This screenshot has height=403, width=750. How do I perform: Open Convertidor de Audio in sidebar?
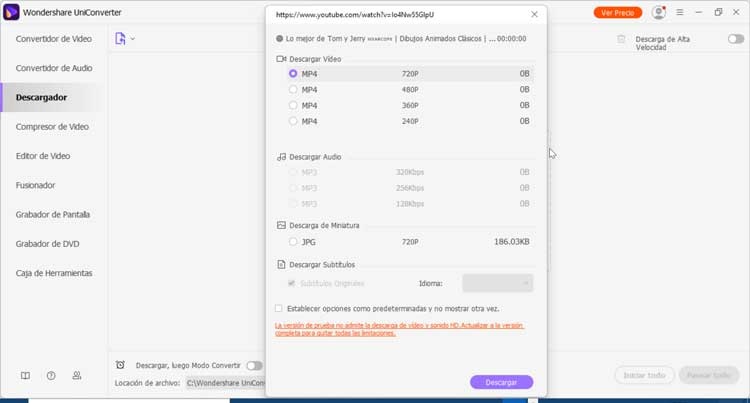pyautogui.click(x=54, y=68)
